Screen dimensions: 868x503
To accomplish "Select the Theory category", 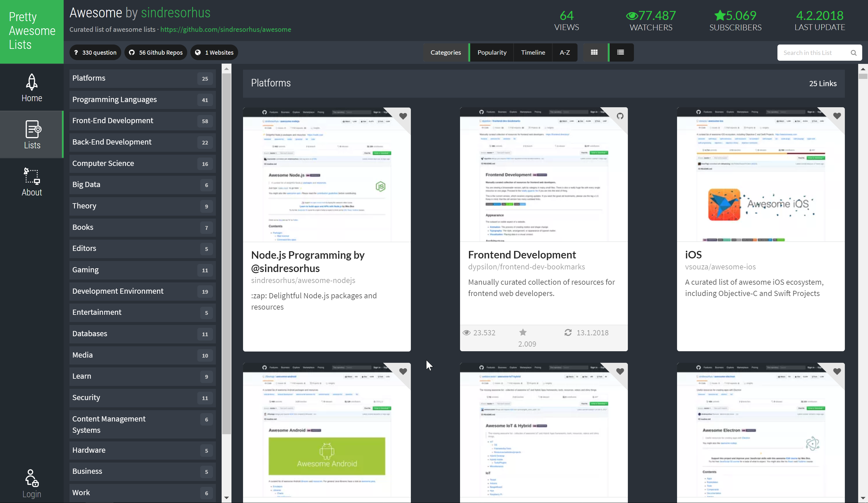I will 142,206.
